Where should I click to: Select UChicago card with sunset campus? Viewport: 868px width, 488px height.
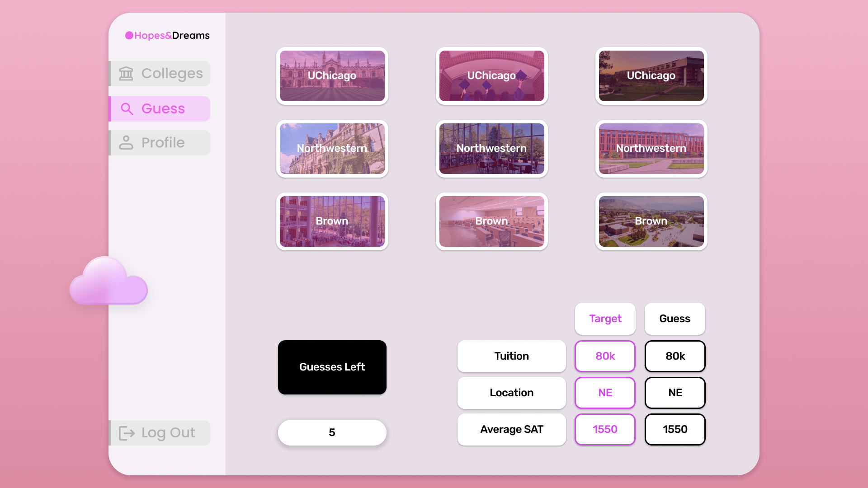651,76
